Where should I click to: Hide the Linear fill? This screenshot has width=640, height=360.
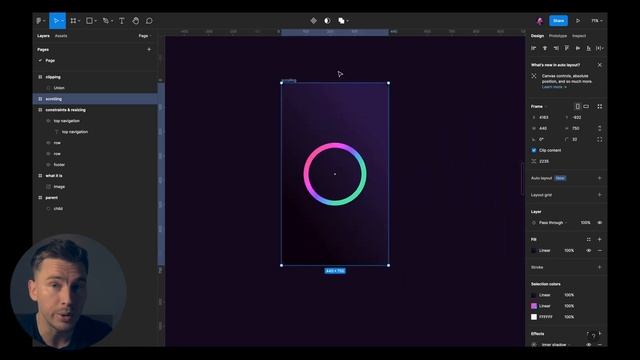pos(589,250)
